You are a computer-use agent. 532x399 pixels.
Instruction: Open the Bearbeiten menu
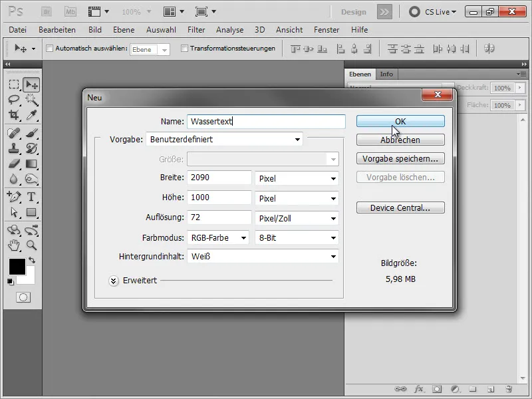click(57, 30)
